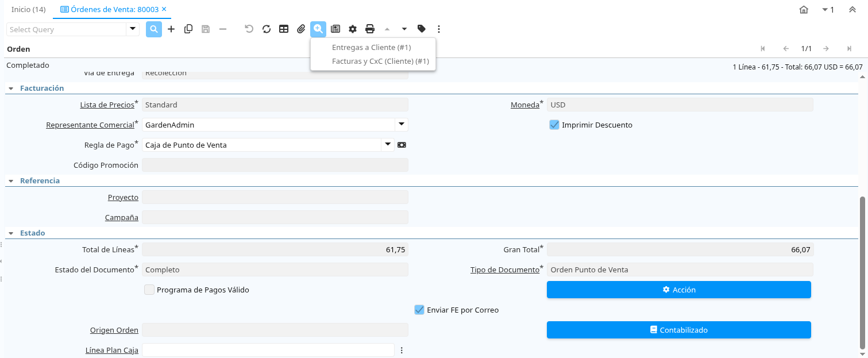Toggle grid view icon
868x358 pixels.
[284, 29]
